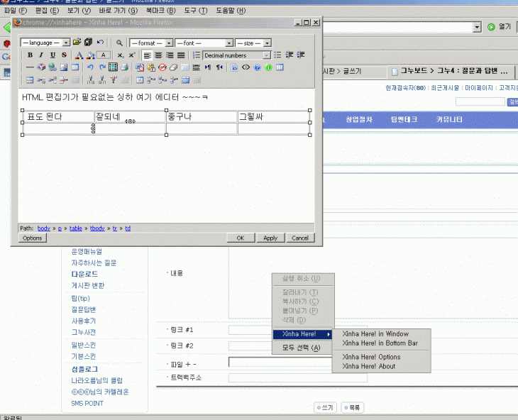
Task: Insert a horizontal rule line
Action: click(30, 67)
